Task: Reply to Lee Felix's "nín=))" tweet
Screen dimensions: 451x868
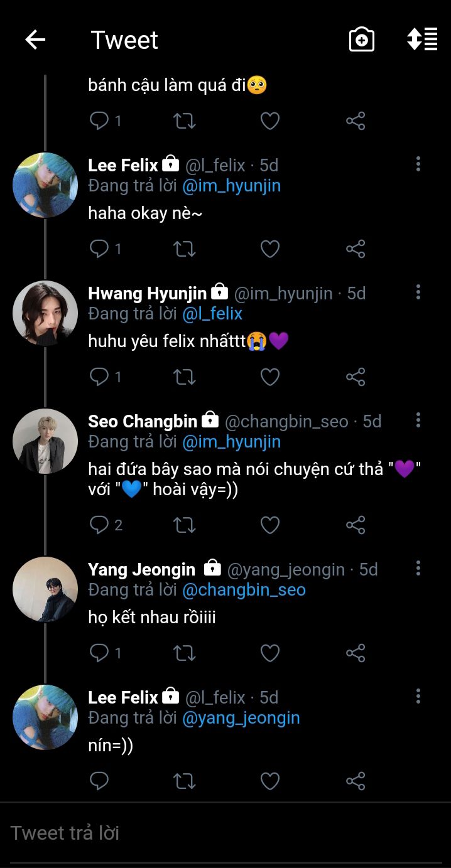Action: point(99,781)
